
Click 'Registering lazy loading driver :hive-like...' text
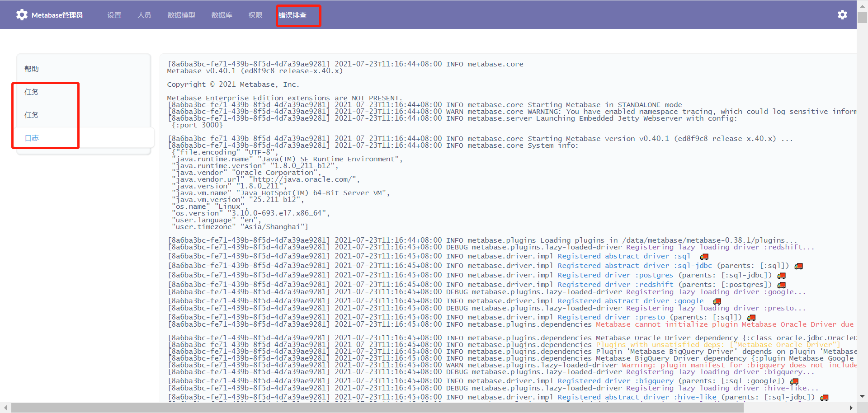coord(722,388)
